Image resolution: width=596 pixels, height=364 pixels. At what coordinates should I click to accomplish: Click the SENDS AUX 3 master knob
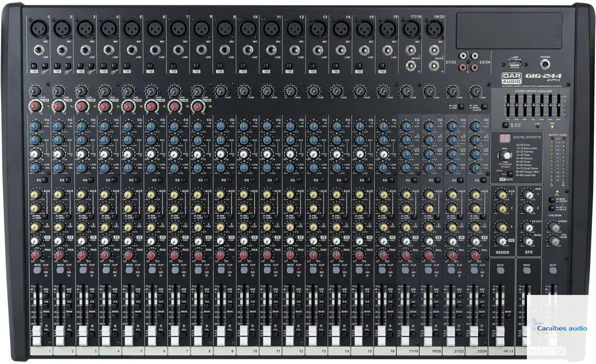pyautogui.click(x=501, y=227)
